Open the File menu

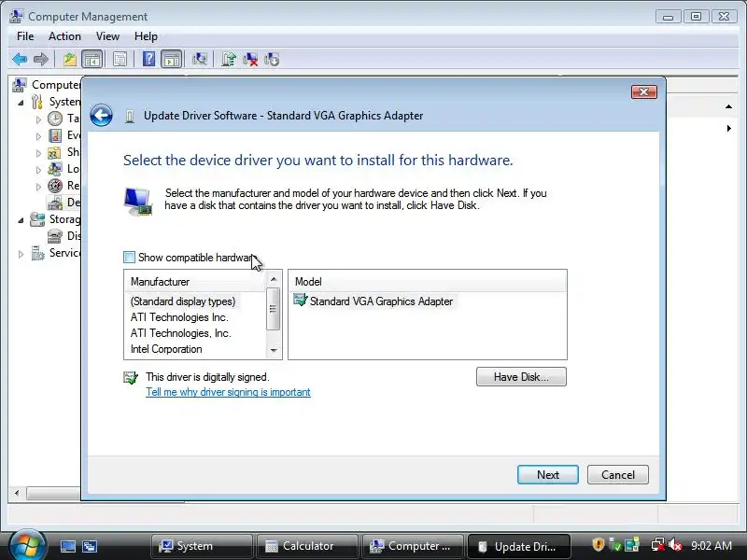pyautogui.click(x=25, y=36)
